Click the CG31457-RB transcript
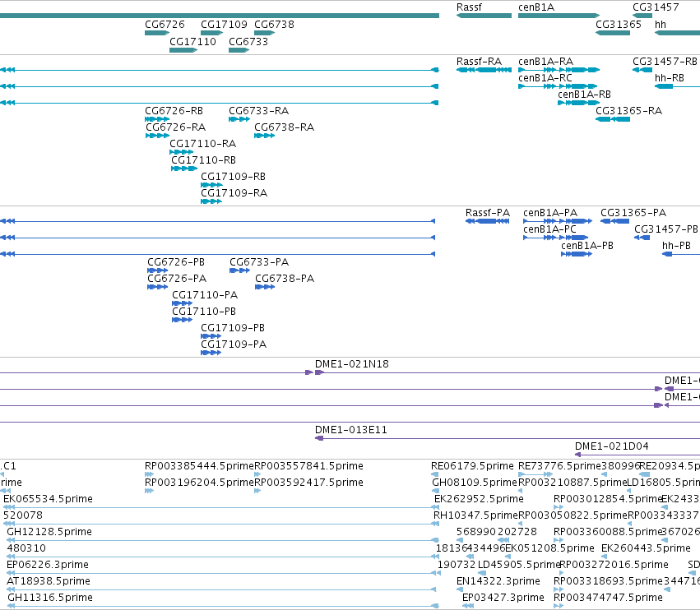Viewport: 700px width, 610px height. point(642,70)
